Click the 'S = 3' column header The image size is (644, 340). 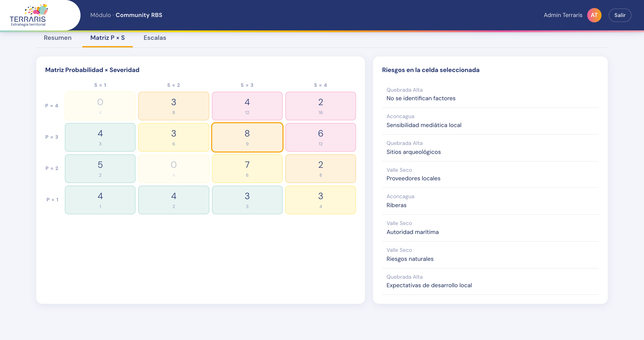point(247,85)
